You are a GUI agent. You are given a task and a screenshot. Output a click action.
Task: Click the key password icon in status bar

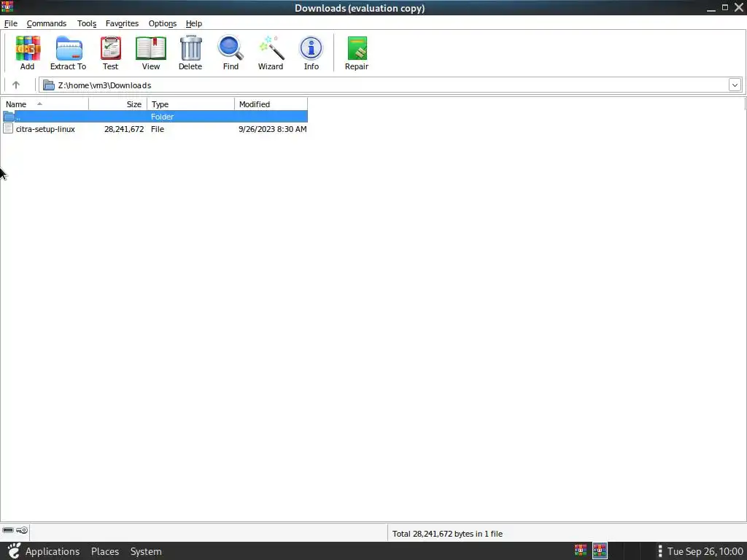click(x=22, y=530)
